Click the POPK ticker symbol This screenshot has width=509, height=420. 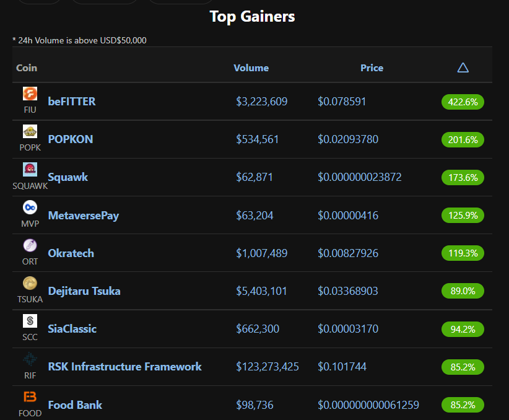click(x=30, y=147)
